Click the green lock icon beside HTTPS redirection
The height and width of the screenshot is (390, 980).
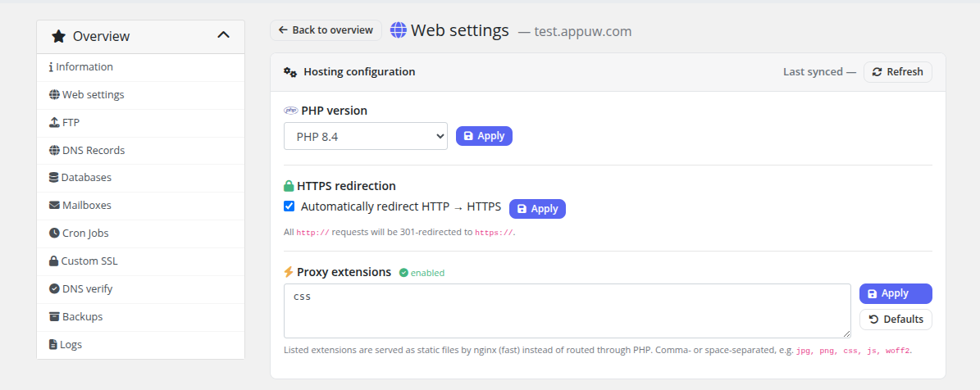point(289,186)
